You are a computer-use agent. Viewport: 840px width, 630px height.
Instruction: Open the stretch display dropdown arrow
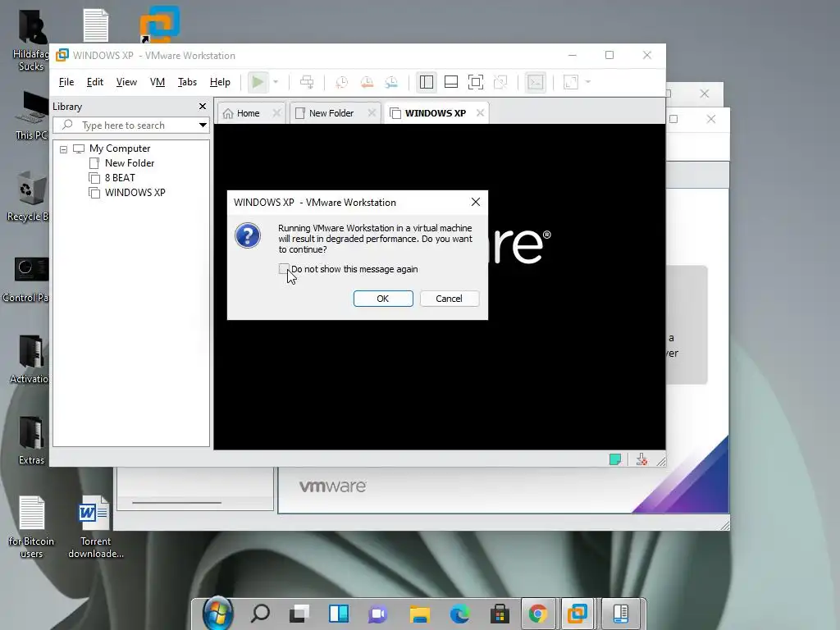(587, 82)
